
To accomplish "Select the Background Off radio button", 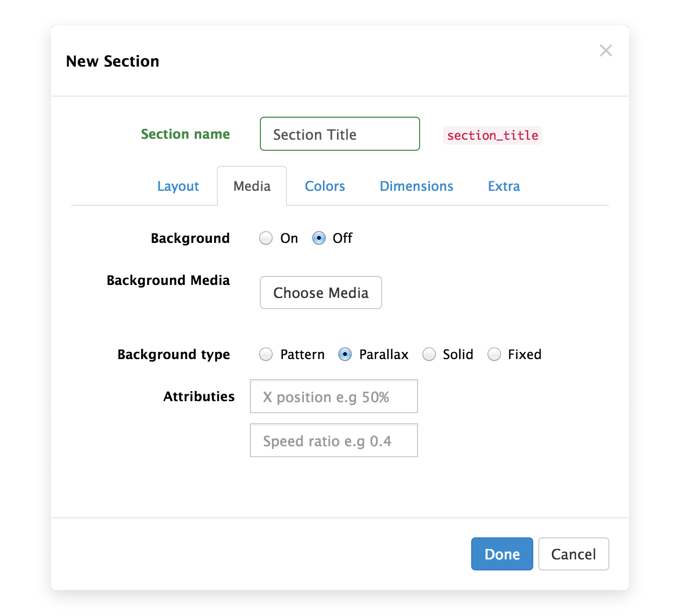I will [319, 238].
